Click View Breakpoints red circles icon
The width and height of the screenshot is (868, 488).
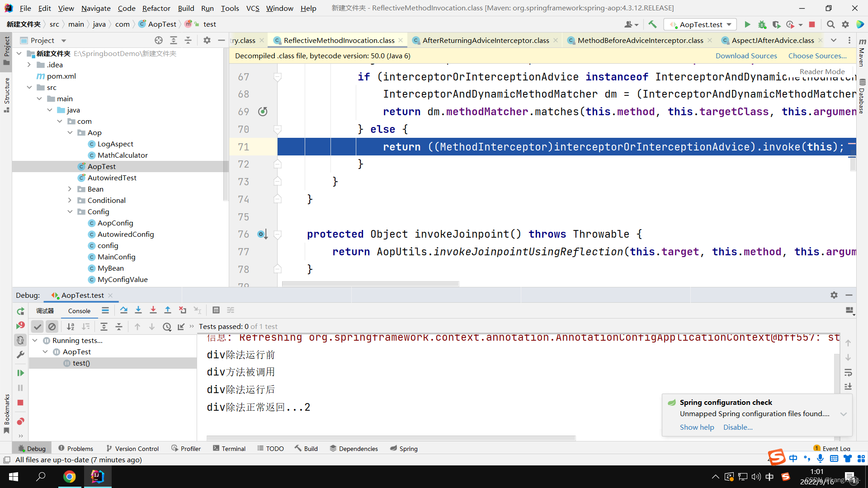click(x=20, y=421)
